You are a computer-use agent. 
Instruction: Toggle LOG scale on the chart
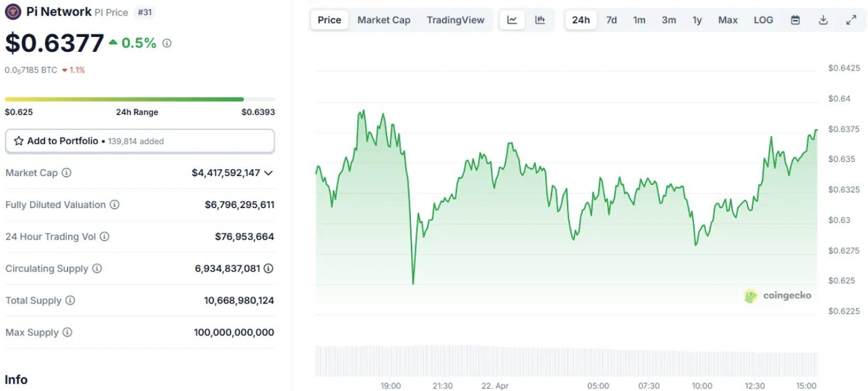(763, 20)
